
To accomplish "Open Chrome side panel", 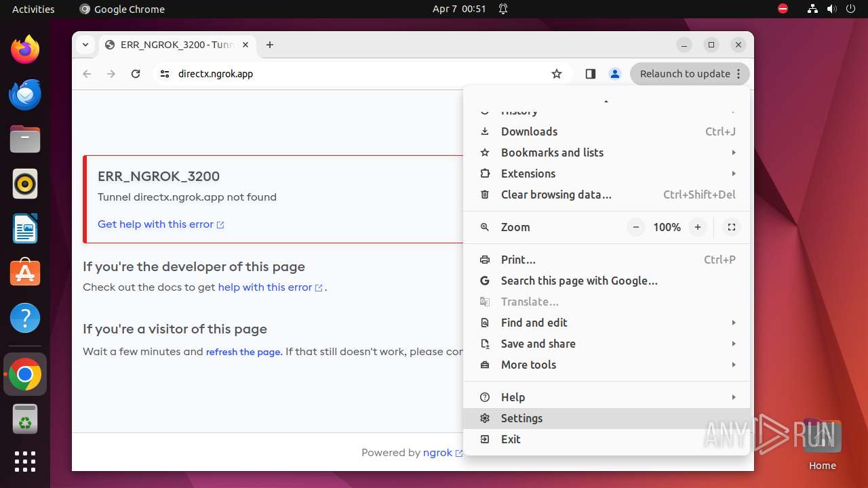I will pos(590,74).
